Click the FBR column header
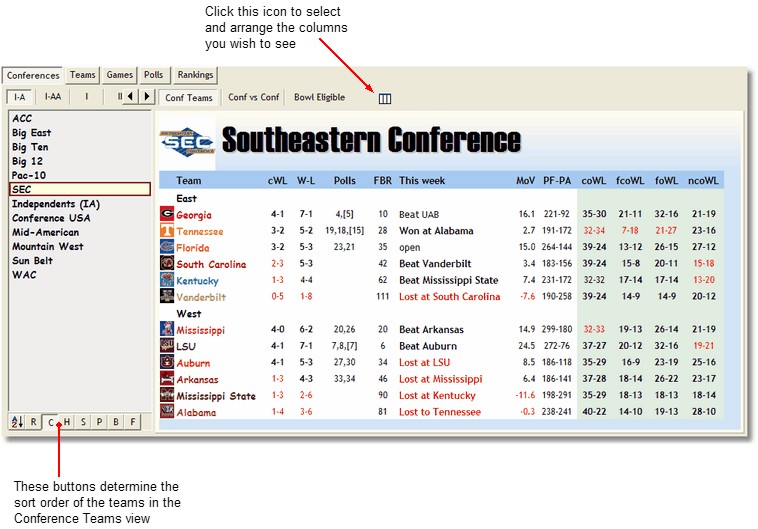 (382, 180)
